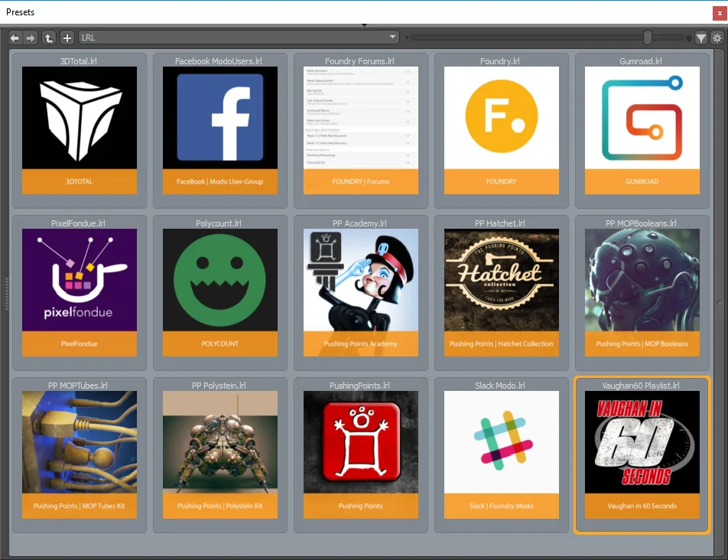Open the LRL path dropdown
Image resolution: width=728 pixels, height=560 pixels.
pyautogui.click(x=239, y=37)
